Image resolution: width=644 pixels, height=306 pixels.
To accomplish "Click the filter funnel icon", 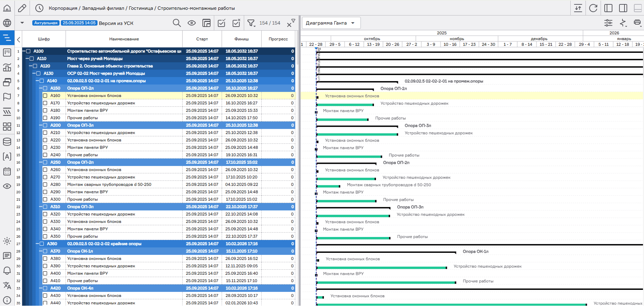I will tap(251, 23).
